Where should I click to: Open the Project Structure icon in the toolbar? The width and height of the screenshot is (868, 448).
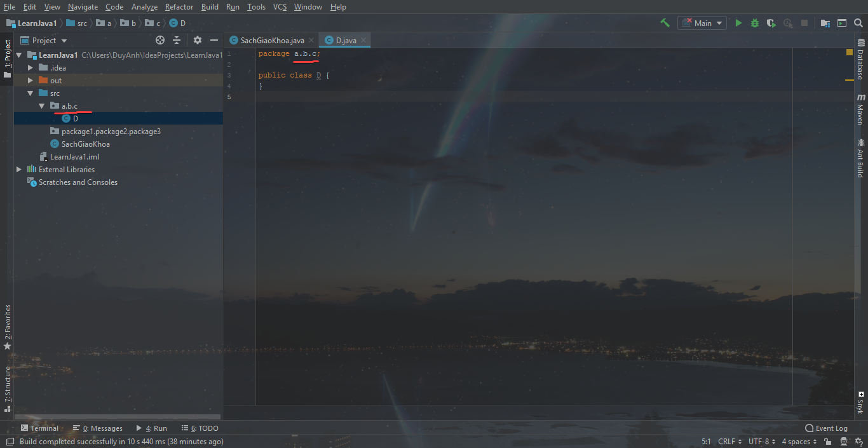tap(825, 23)
